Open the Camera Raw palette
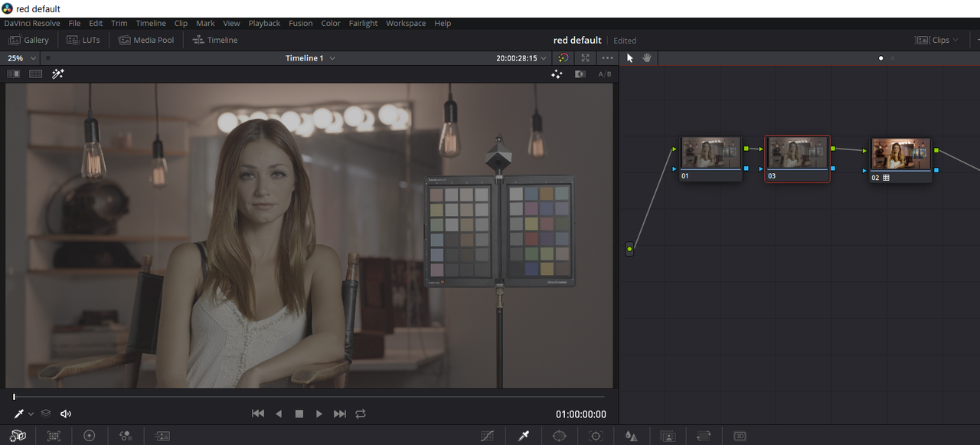Screen dimensions: 980x445 (18, 436)
